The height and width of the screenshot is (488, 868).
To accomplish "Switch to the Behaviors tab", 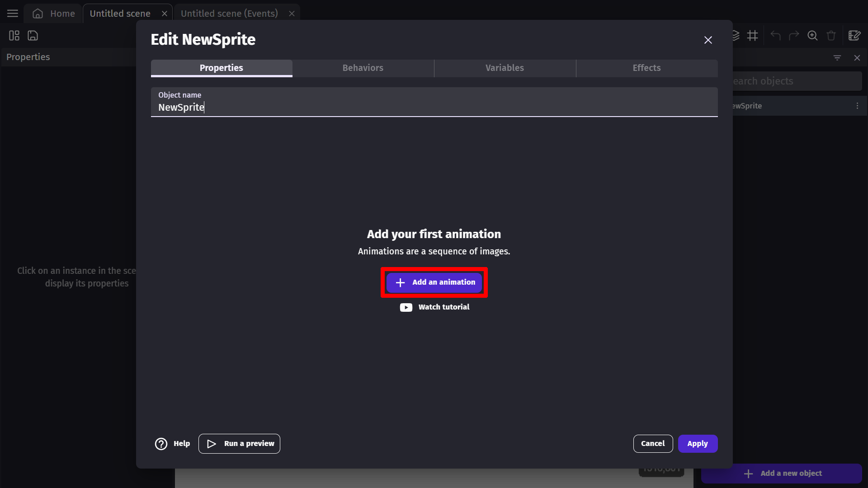I will point(363,68).
